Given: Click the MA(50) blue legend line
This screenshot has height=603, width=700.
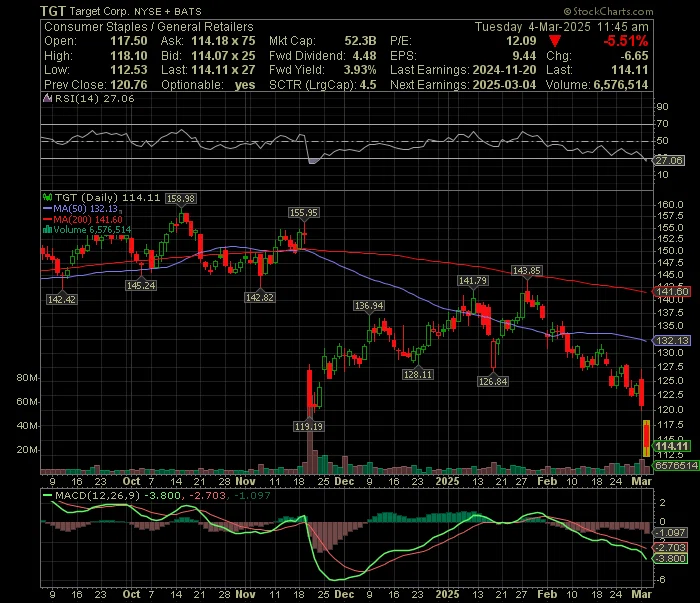Looking at the screenshot, I should pyautogui.click(x=47, y=208).
